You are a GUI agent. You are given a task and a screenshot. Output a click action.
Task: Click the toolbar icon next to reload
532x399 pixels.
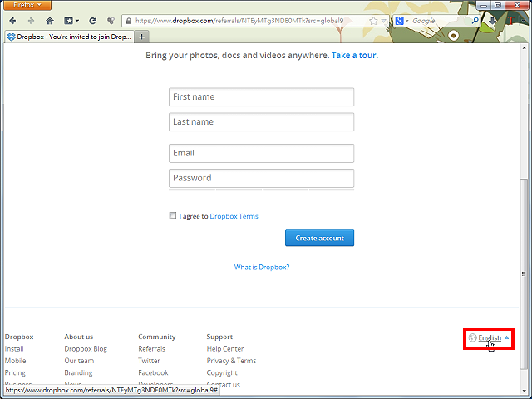pyautogui.click(x=111, y=21)
